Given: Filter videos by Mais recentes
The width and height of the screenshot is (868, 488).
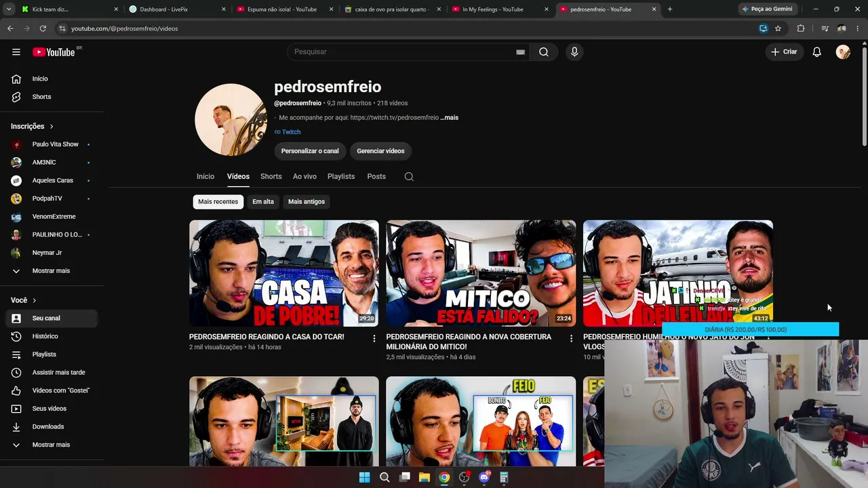Looking at the screenshot, I should [218, 201].
